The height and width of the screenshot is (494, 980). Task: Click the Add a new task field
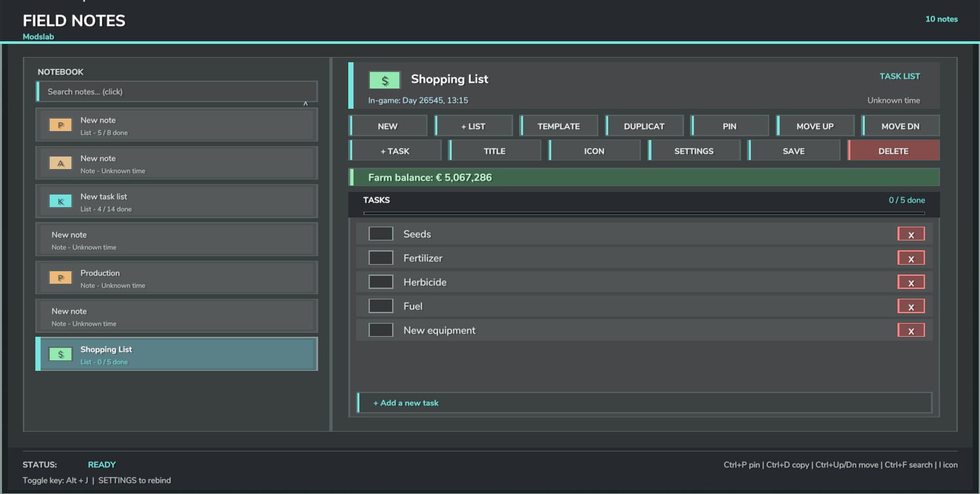[644, 403]
